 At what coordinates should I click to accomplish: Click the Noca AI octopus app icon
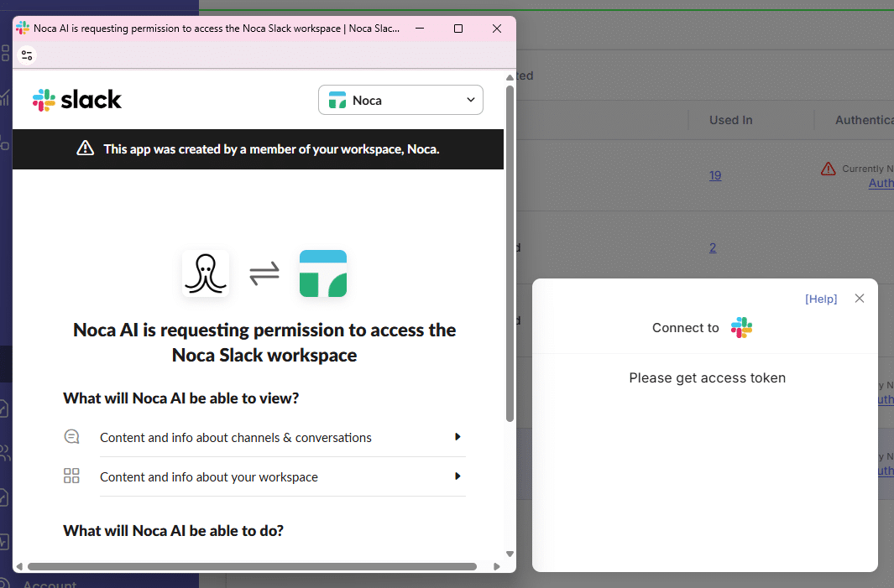pos(206,273)
